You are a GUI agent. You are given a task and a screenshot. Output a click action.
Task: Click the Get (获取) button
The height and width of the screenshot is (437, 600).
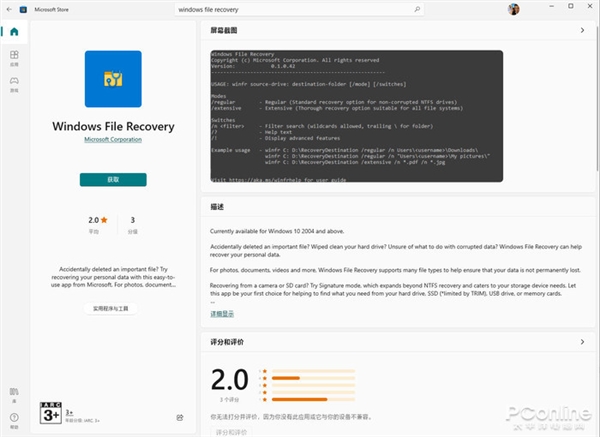(x=113, y=179)
